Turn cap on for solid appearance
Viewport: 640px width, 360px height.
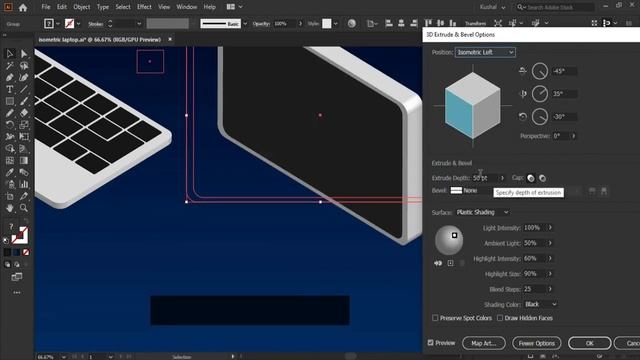[531, 178]
